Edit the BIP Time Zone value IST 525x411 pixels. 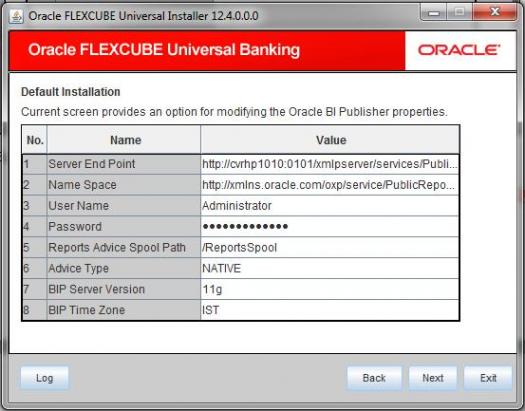point(329,310)
